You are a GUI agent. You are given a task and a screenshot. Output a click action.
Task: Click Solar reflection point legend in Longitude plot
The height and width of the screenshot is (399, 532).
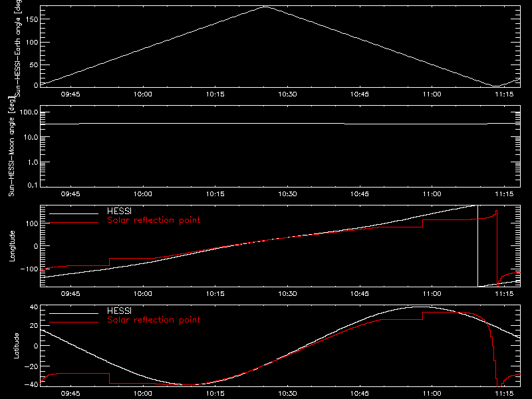pos(154,220)
